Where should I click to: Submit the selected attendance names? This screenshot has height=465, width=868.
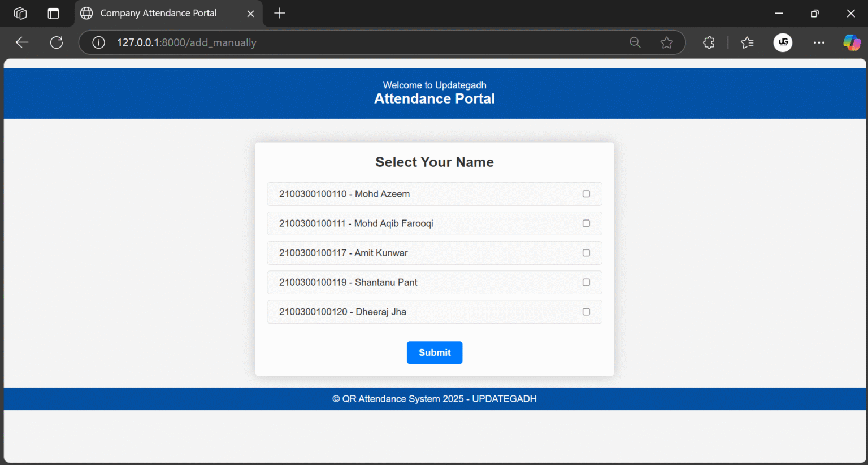pos(434,352)
